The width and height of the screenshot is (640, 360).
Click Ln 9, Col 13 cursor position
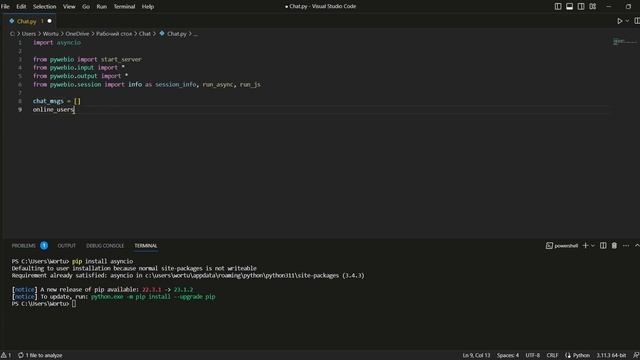click(476, 356)
